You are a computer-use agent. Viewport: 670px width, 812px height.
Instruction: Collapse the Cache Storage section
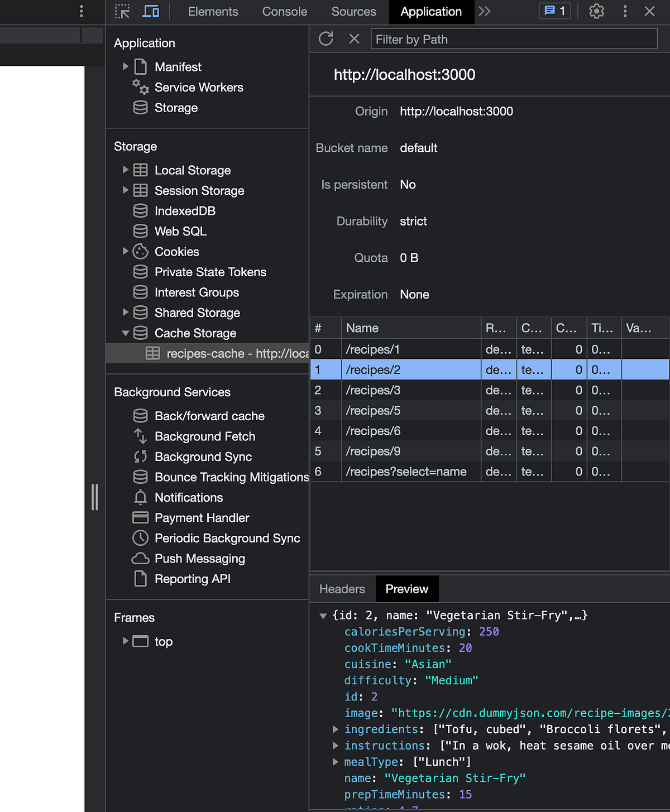(125, 333)
